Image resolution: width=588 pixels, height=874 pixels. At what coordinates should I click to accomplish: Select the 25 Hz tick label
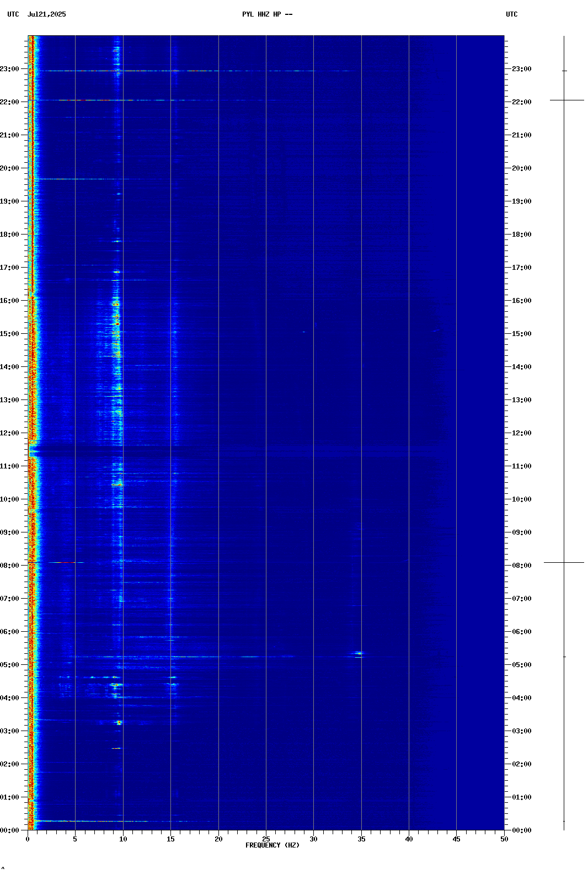[x=266, y=839]
